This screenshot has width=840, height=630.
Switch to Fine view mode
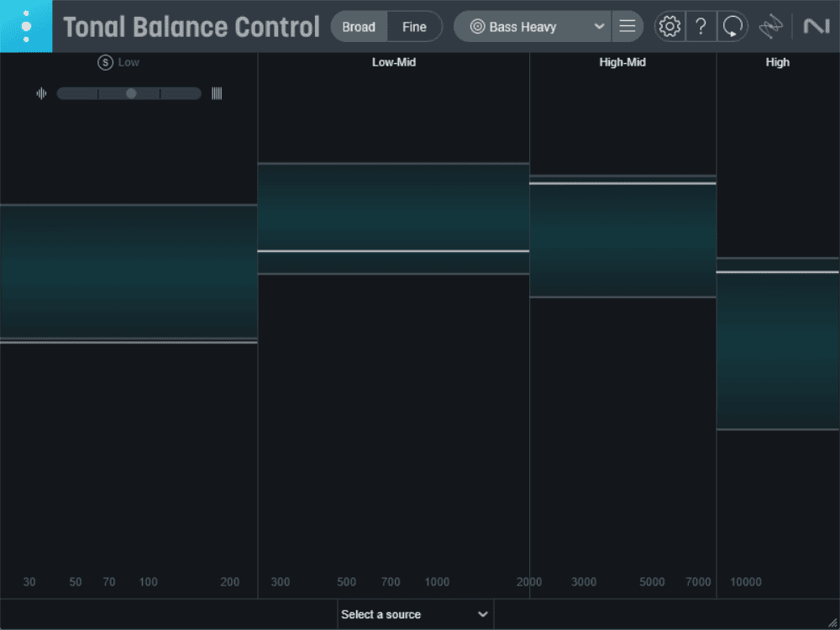(415, 27)
